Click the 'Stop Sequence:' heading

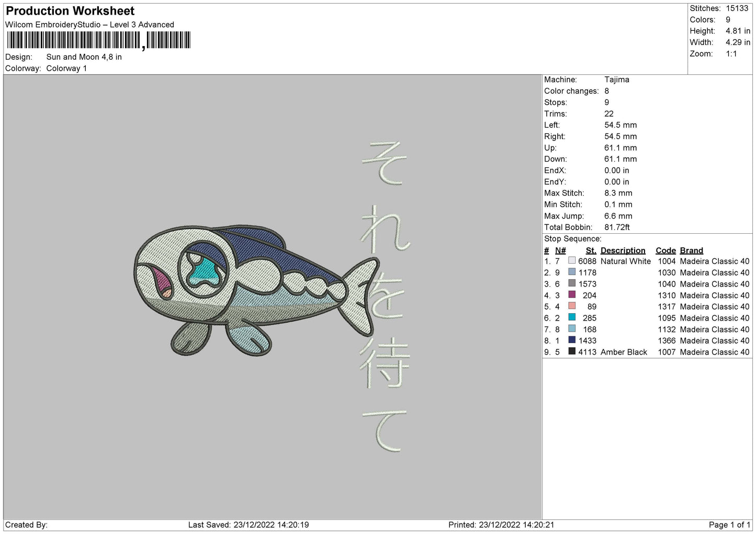573,239
